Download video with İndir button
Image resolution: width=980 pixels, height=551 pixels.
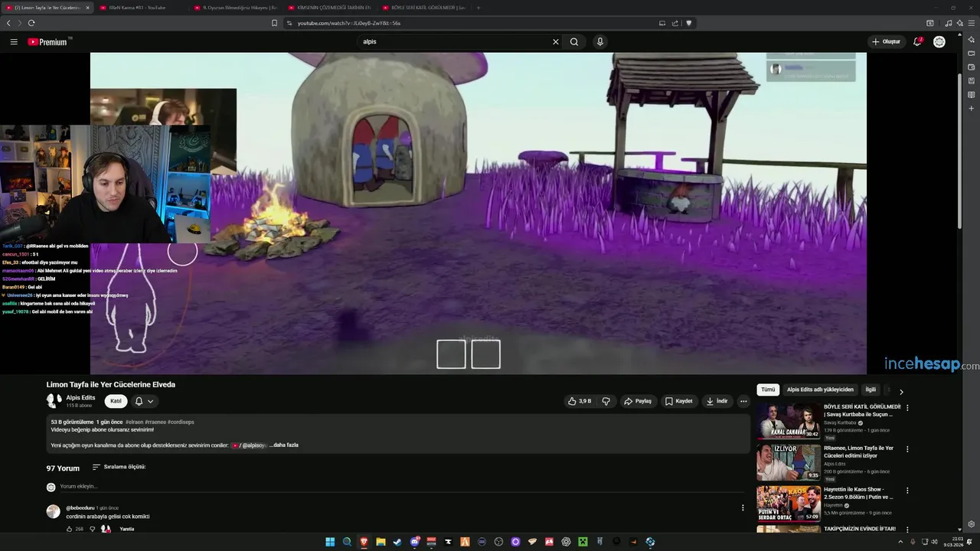[717, 401]
